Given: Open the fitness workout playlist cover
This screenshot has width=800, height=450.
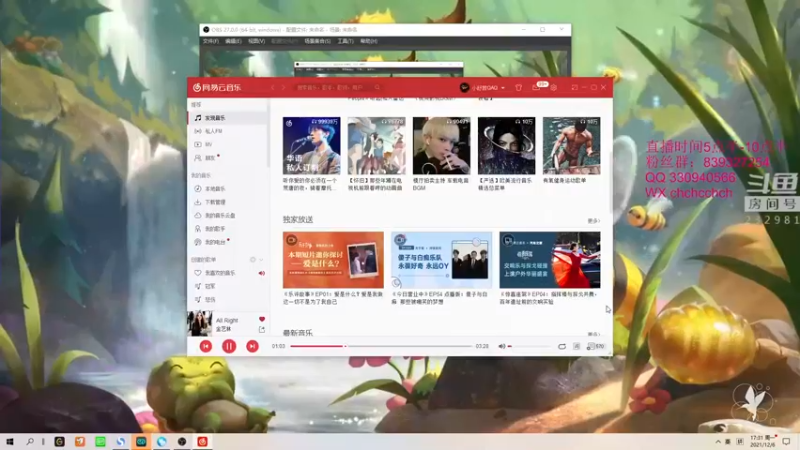Looking at the screenshot, I should [x=571, y=146].
